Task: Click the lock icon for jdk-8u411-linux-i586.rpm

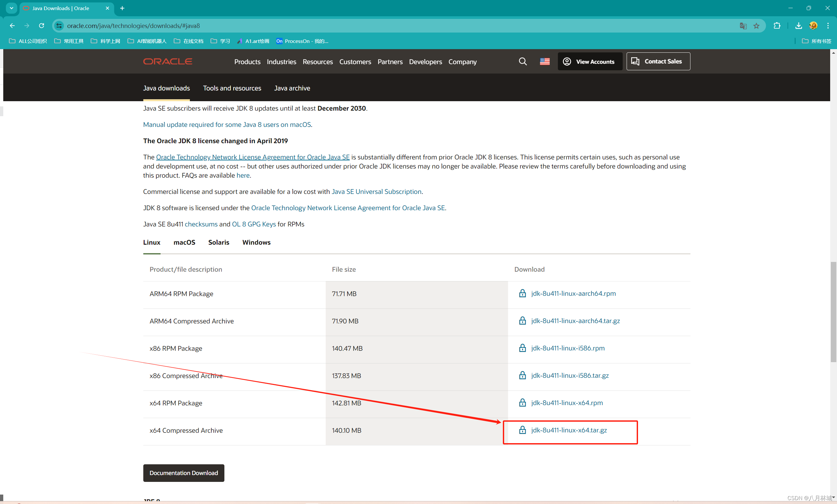Action: pyautogui.click(x=522, y=348)
